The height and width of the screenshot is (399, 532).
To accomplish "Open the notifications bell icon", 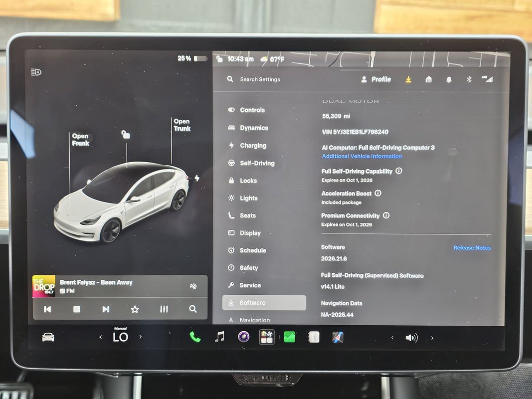I will tap(449, 79).
